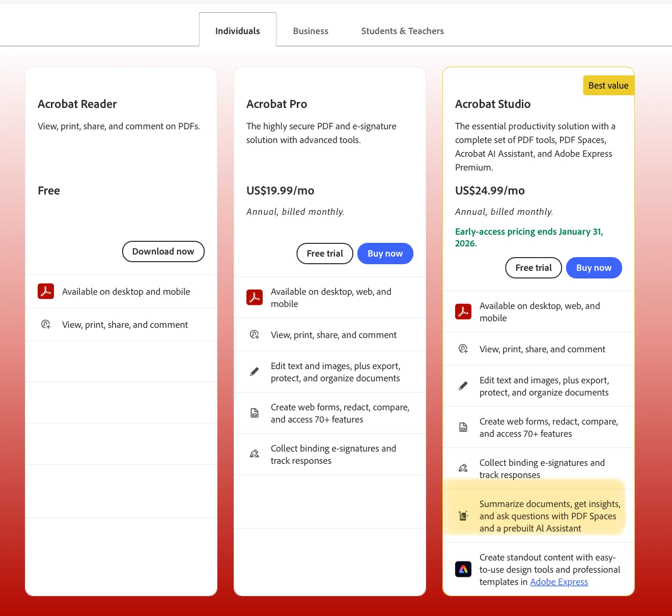Start Free trial for Acrobat Pro
The height and width of the screenshot is (616, 672).
pyautogui.click(x=325, y=254)
